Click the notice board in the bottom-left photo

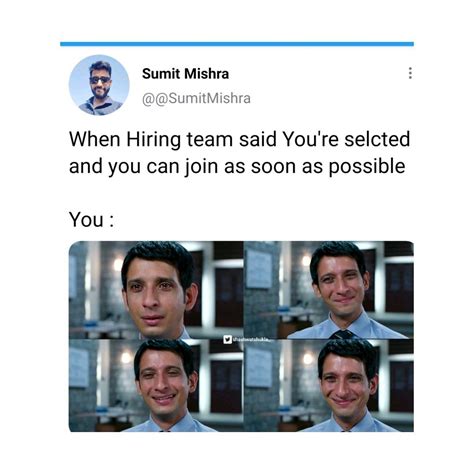79,367
